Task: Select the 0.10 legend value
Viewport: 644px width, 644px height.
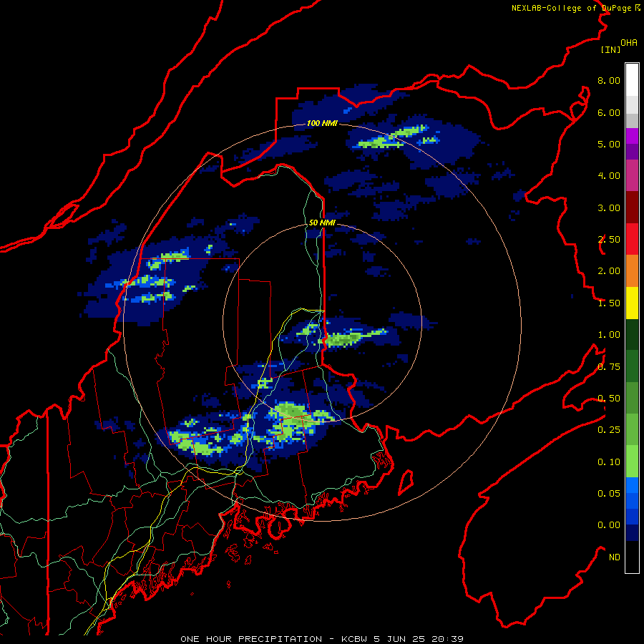Action: tap(609, 462)
